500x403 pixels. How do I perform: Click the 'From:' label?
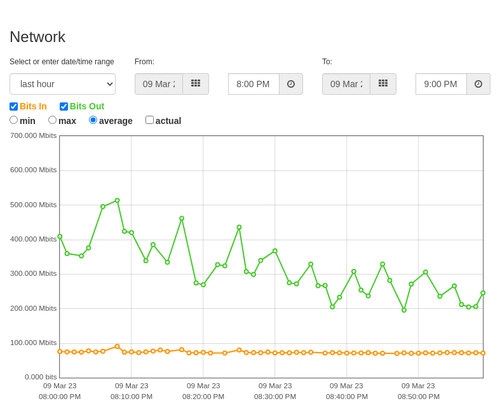[144, 62]
